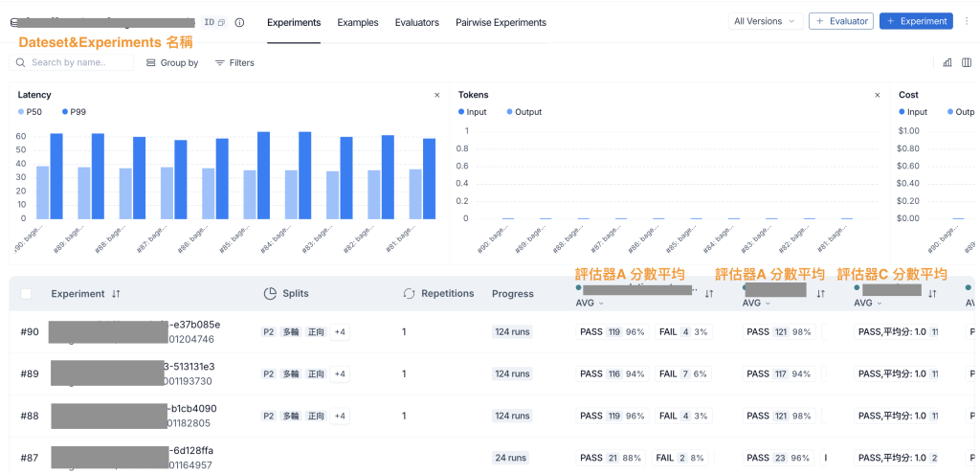Select all experiments with the header checkbox
This screenshot has width=980, height=474.
coord(26,294)
